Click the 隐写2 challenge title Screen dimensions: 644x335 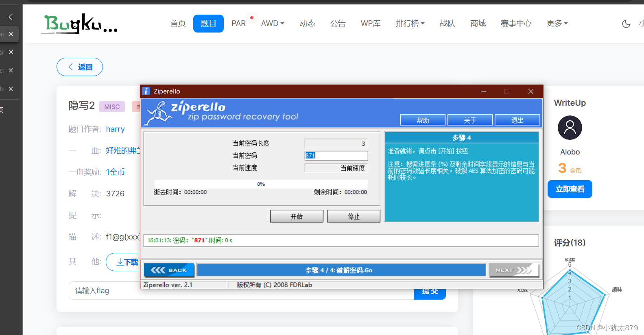click(81, 106)
